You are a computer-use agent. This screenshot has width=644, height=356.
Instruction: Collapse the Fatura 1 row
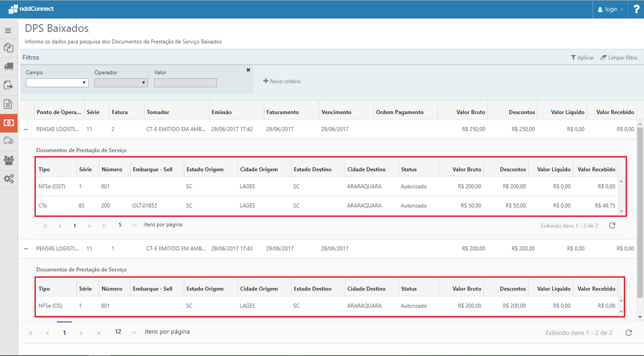tap(26, 248)
